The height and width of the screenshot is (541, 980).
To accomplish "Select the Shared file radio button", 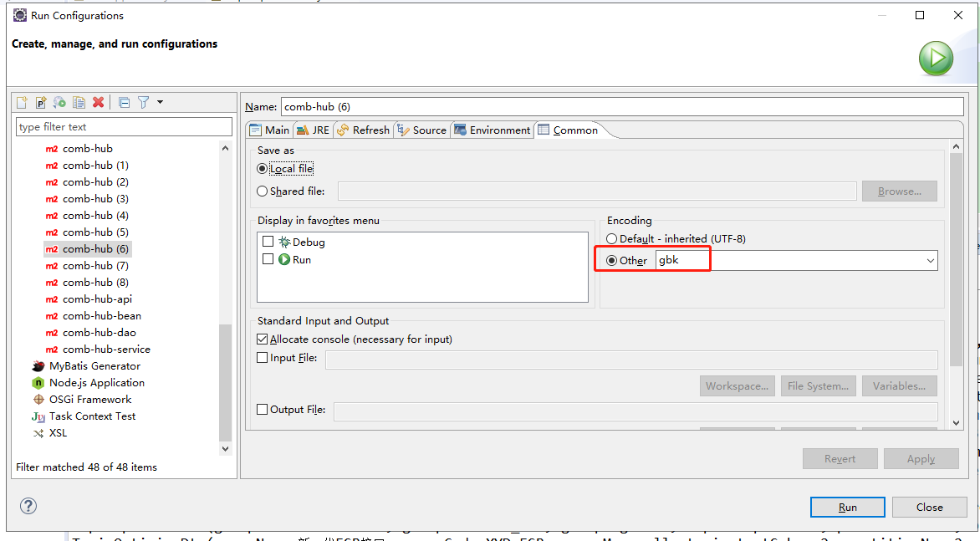I will pos(263,191).
